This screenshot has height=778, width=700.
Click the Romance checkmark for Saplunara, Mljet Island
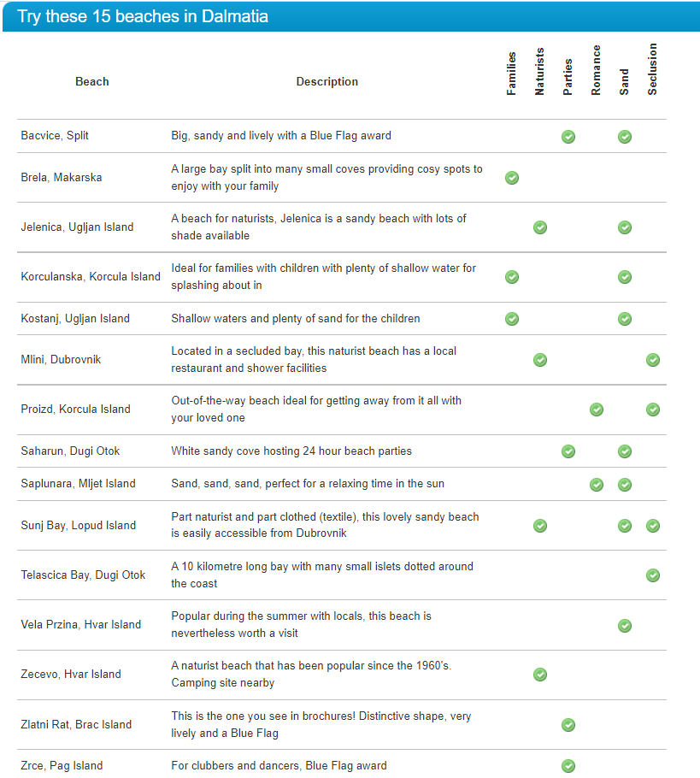pos(597,485)
